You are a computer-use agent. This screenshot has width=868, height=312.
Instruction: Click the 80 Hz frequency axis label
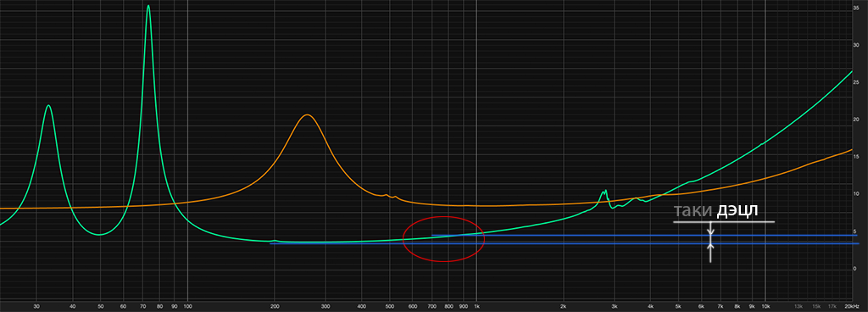click(x=159, y=306)
